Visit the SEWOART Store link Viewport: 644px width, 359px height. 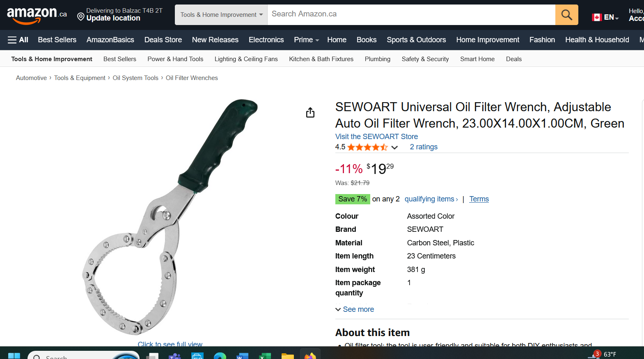tap(376, 137)
